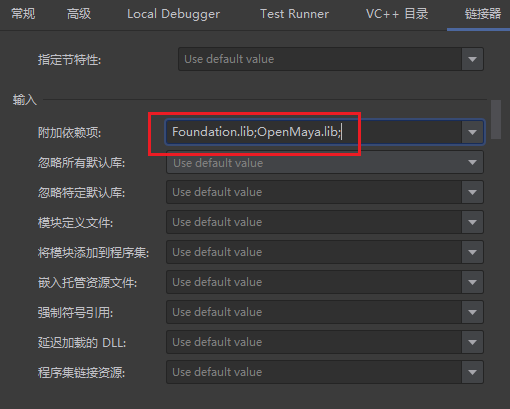Switch to VC++ 目录 tab
This screenshot has width=510, height=409.
click(397, 14)
